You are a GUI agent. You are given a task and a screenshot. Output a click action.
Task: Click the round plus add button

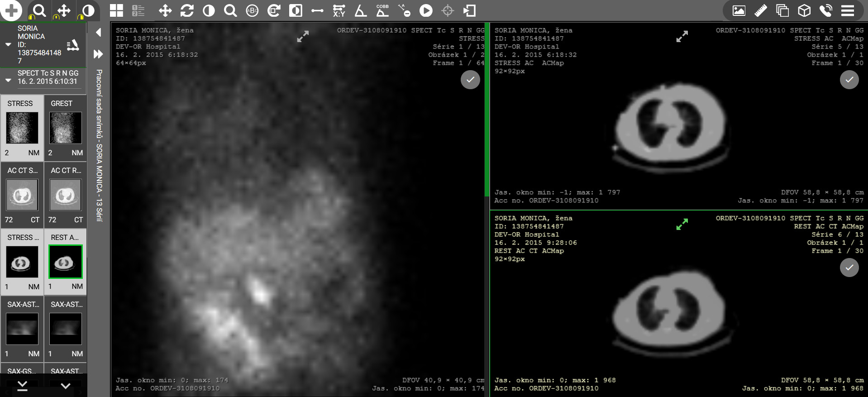click(11, 10)
